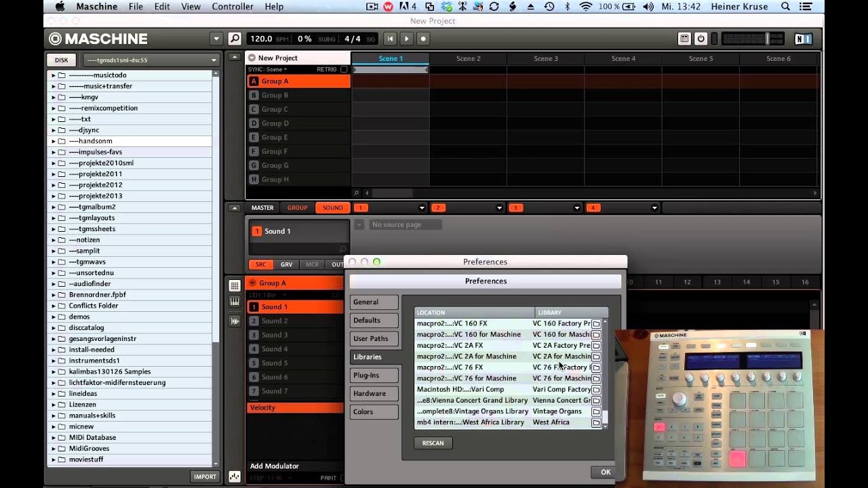
Task: Adjust the master volume slider in header
Action: pos(753,39)
